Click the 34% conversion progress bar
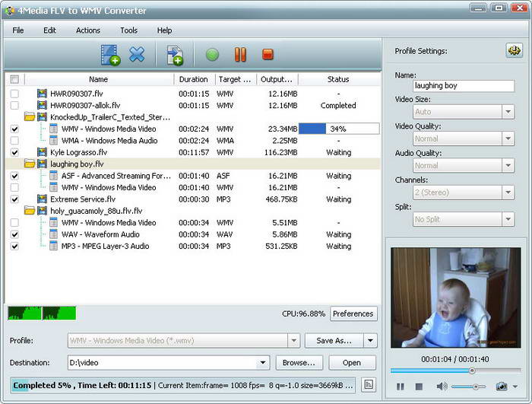The width and height of the screenshot is (532, 404). [339, 129]
